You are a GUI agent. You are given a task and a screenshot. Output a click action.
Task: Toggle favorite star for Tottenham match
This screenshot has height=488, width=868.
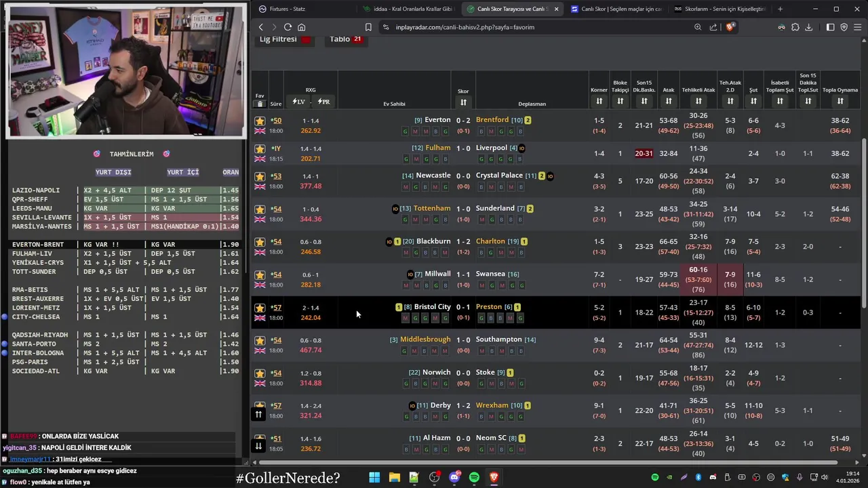click(x=260, y=209)
